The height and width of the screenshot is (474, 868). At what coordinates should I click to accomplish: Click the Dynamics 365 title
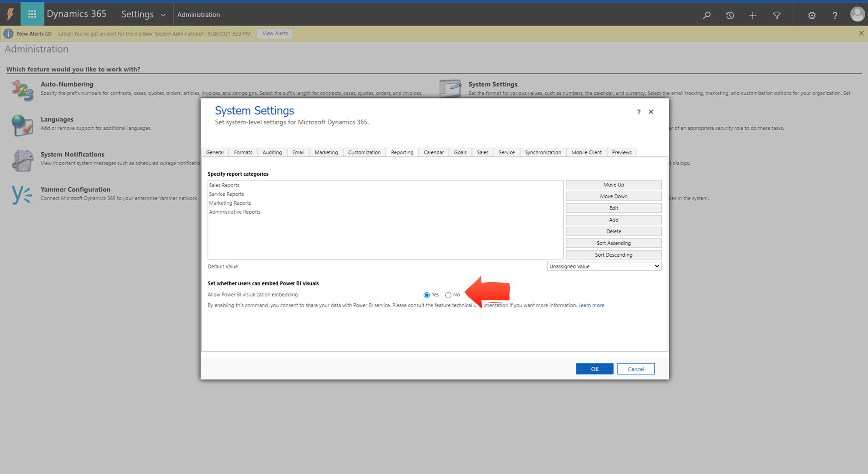click(76, 14)
